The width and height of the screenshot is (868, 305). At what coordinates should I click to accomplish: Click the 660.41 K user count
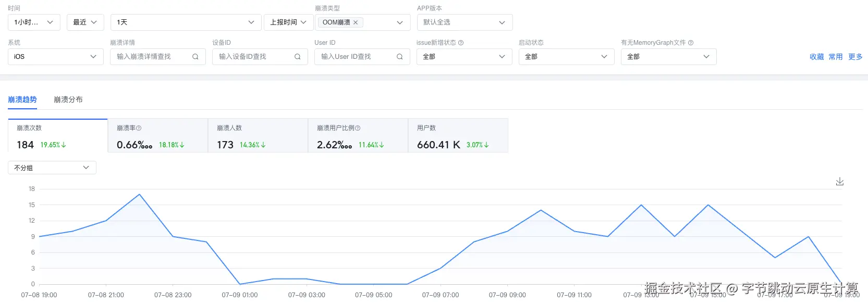[x=438, y=145]
